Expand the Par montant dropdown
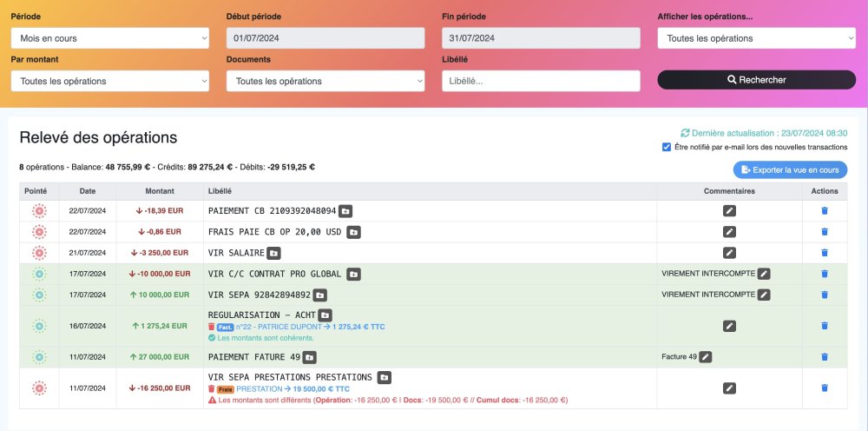 109,81
